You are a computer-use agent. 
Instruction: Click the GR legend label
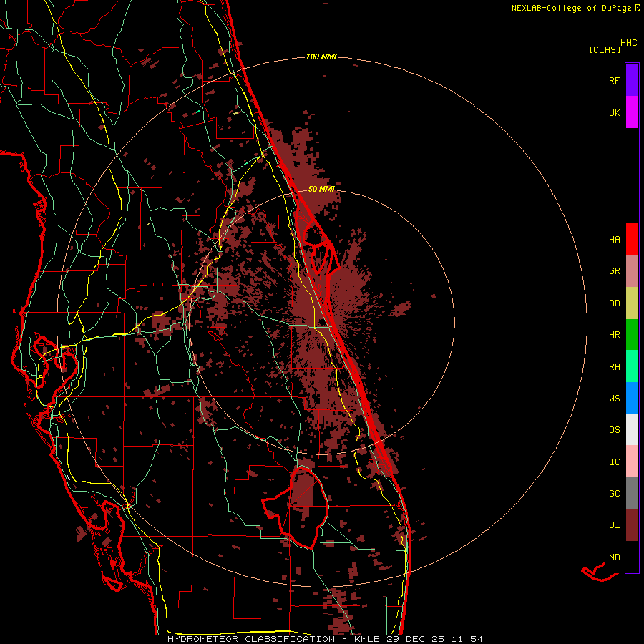point(614,271)
